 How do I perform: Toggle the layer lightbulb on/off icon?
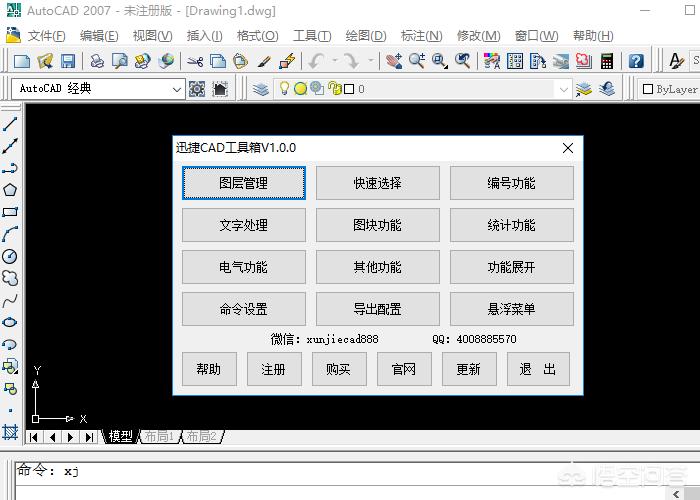pos(284,88)
